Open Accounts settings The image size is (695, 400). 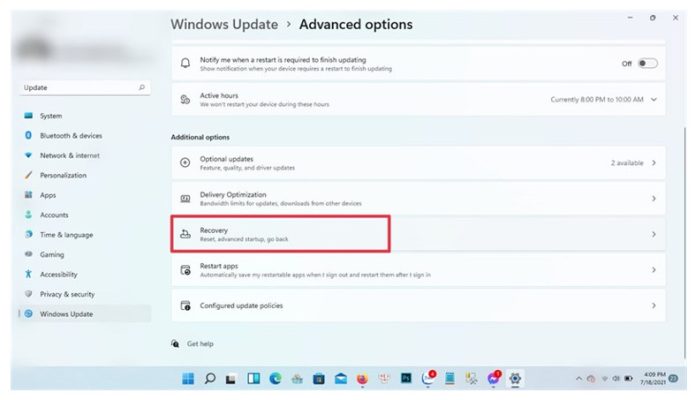pos(54,215)
